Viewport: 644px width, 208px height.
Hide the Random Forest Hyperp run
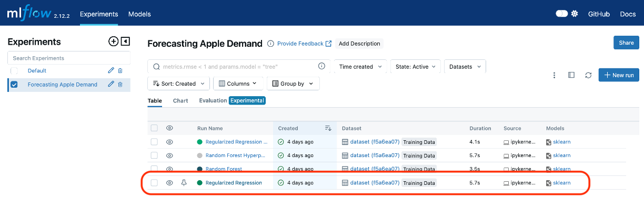point(169,155)
